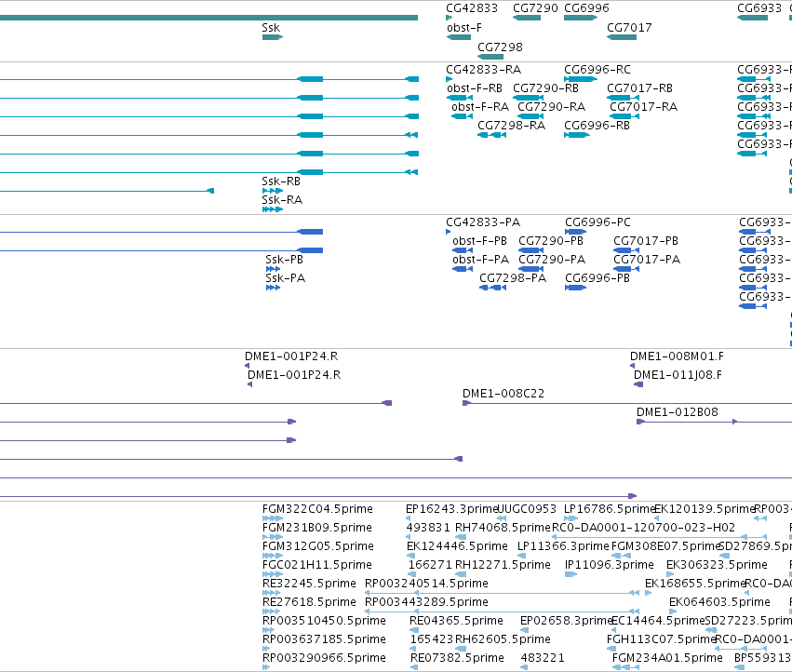
Task: Click the FGM322C04.5prime EST label
Action: (x=317, y=509)
